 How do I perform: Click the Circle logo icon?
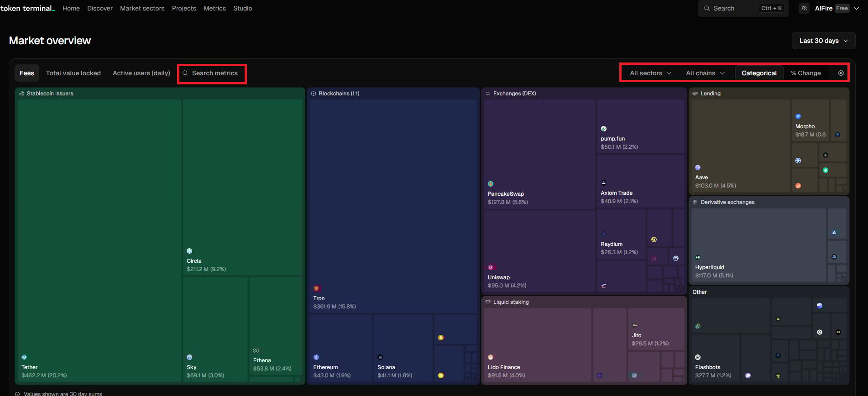[189, 251]
